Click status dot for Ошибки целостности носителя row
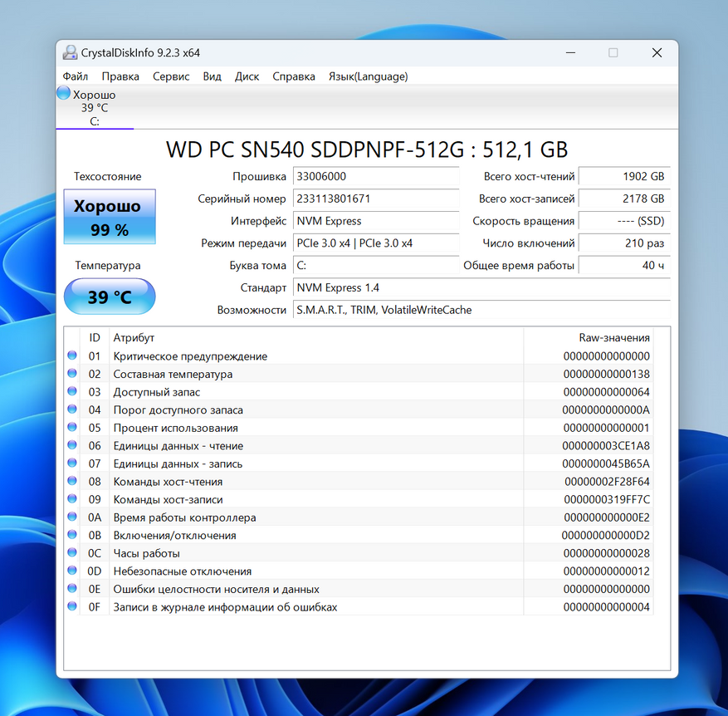 coord(72,588)
